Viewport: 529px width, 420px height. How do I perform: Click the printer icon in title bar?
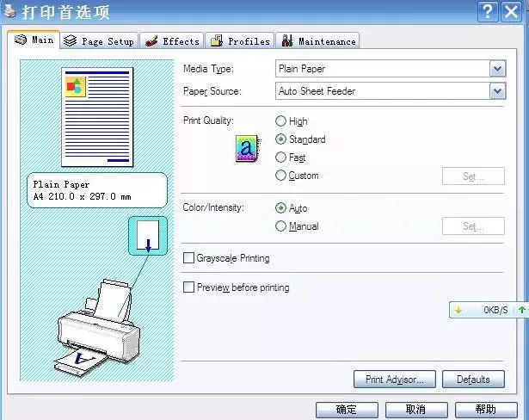click(10, 11)
